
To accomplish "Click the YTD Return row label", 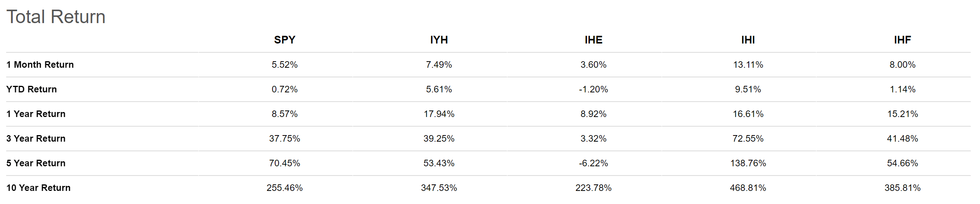I will pos(32,89).
